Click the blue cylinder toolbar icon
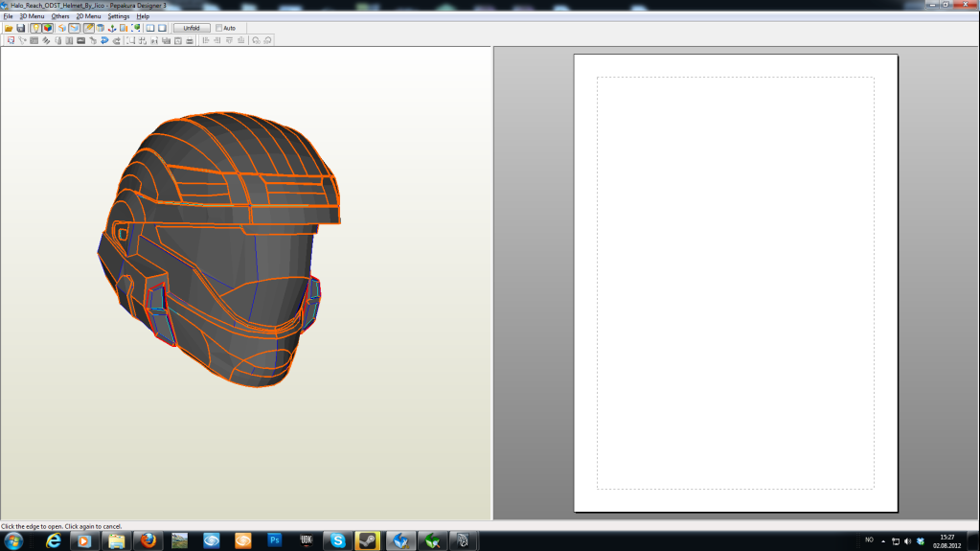This screenshot has height=551, width=980. [x=100, y=28]
